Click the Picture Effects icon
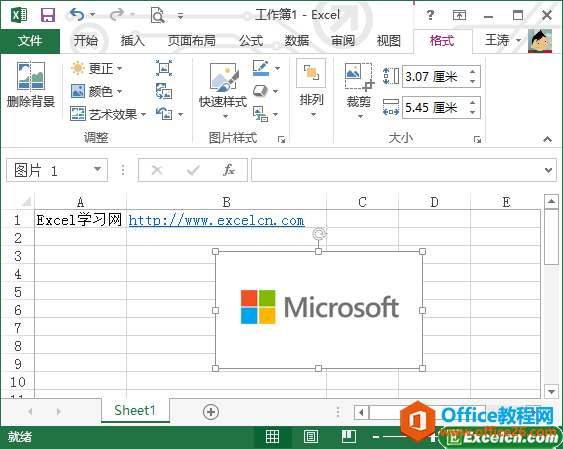The width and height of the screenshot is (563, 449). (260, 91)
